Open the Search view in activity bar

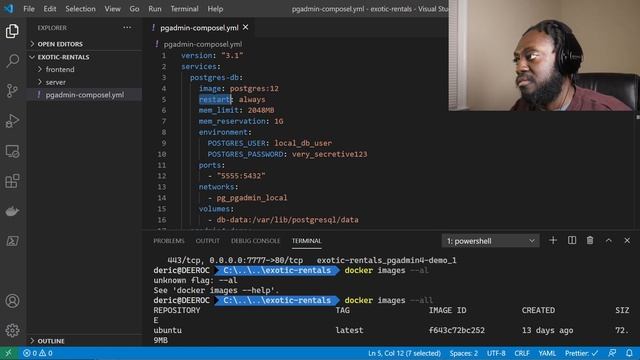pyautogui.click(x=12, y=61)
